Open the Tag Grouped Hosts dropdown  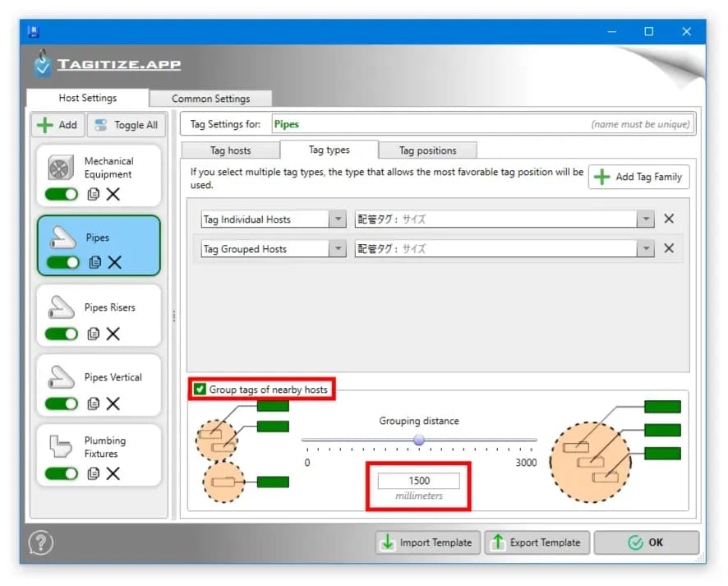point(338,249)
